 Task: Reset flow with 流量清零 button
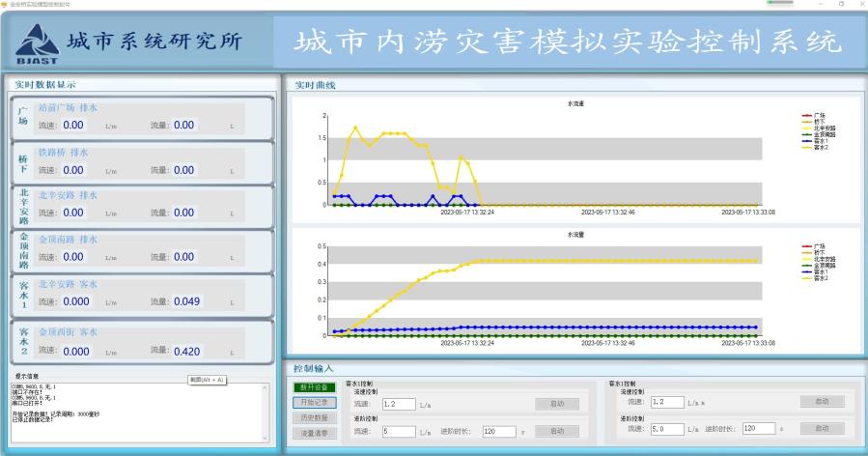316,433
